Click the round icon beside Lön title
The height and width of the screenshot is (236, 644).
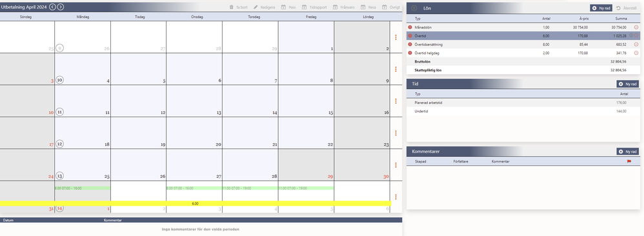pyautogui.click(x=414, y=8)
